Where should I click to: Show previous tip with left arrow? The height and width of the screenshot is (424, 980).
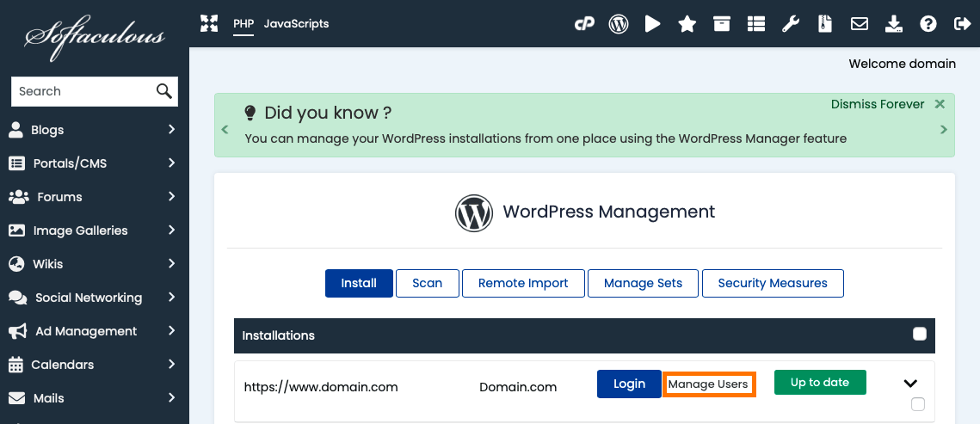point(225,130)
